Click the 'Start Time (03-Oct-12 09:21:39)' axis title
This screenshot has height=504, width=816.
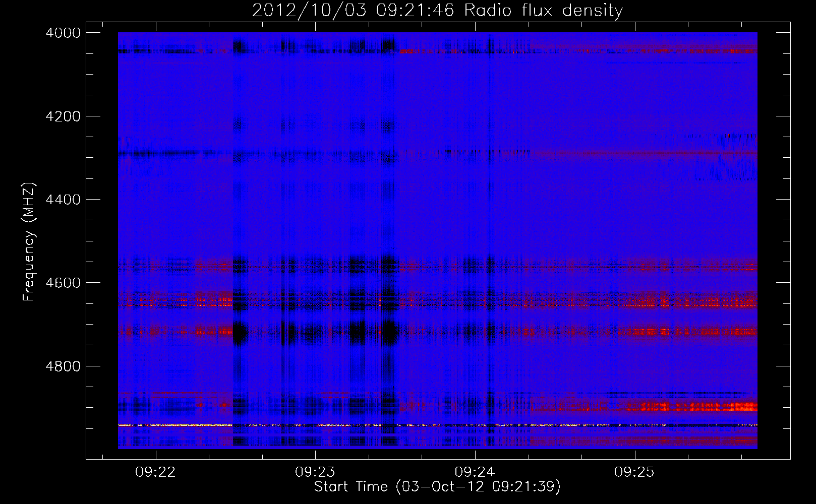point(437,487)
